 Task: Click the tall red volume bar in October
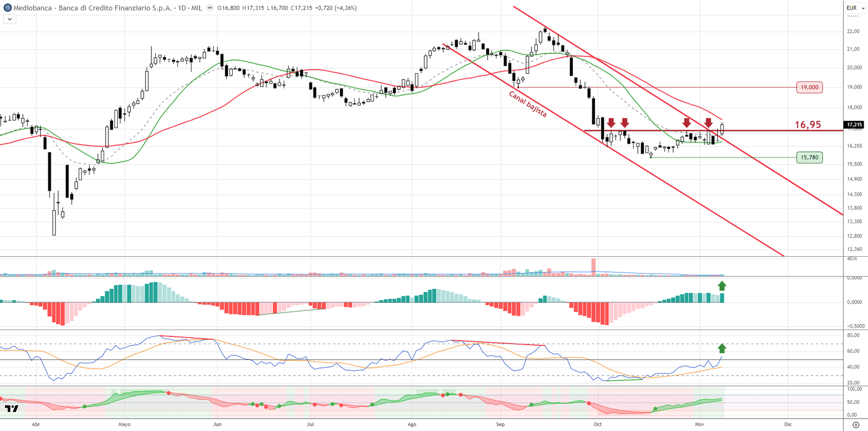[593, 267]
